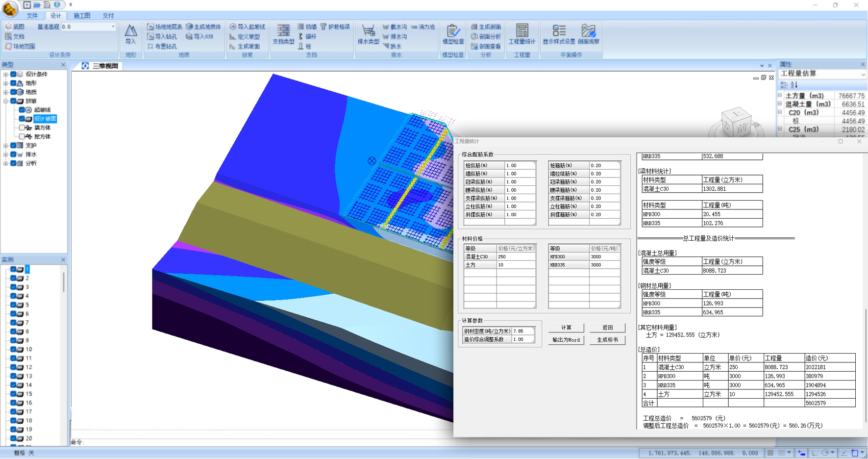This screenshot has width=868, height=459.
Task: Collapse the 放坡 tree node
Action: point(5,101)
